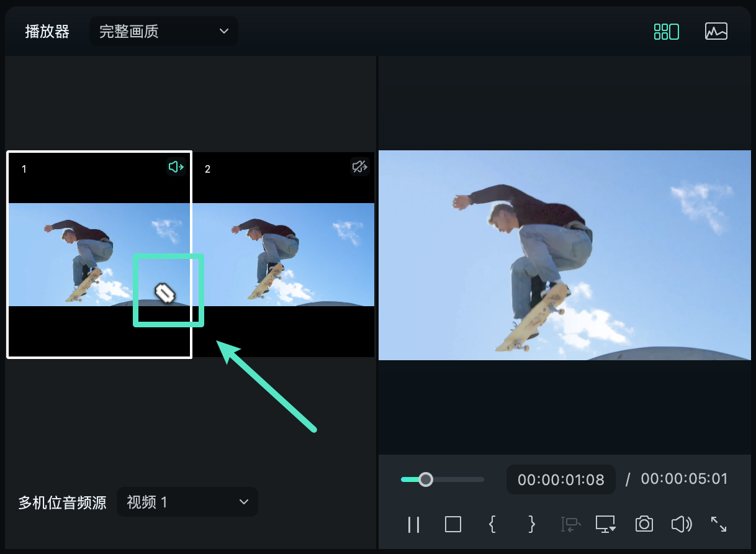The height and width of the screenshot is (554, 756).
Task: Set the mark-out point
Action: pos(531,525)
